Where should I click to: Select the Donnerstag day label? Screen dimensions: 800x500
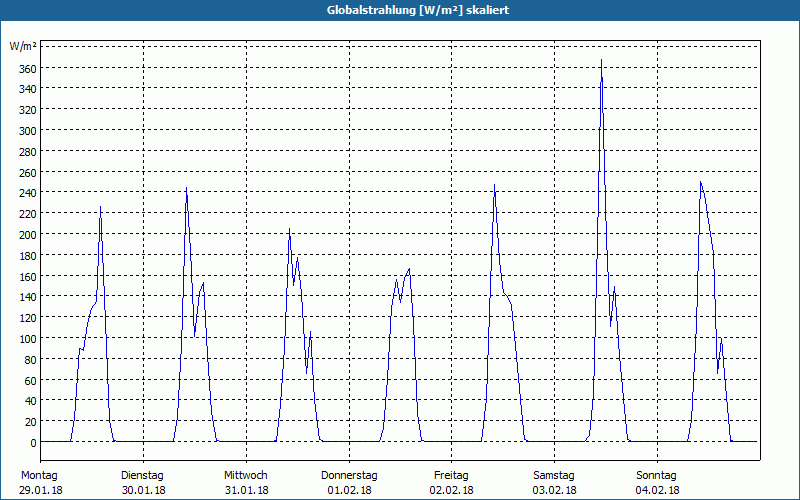click(349, 476)
